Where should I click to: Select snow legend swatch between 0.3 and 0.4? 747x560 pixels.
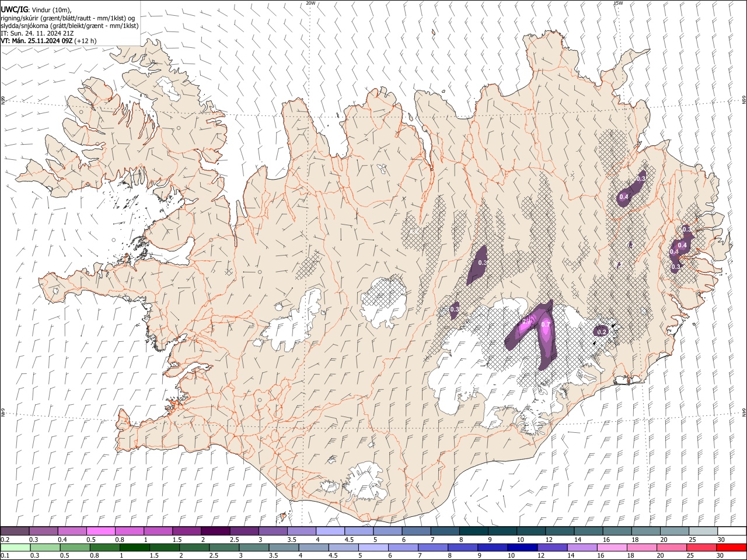[x=44, y=531]
